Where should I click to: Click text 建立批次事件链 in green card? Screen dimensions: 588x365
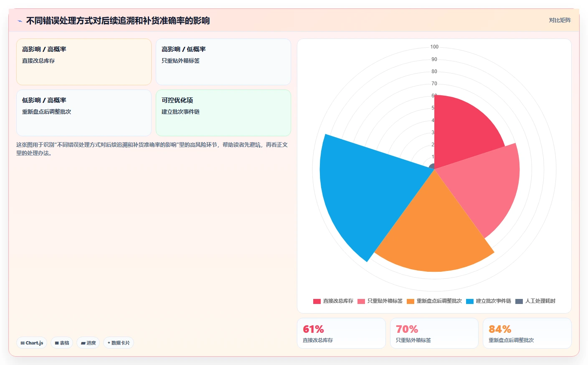(x=180, y=112)
